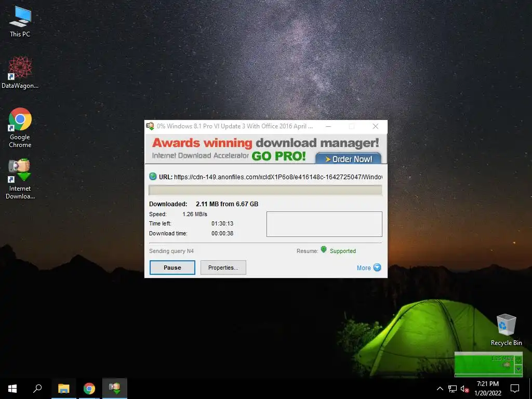
Task: Click the '01:30:13' time left value
Action: (x=222, y=223)
